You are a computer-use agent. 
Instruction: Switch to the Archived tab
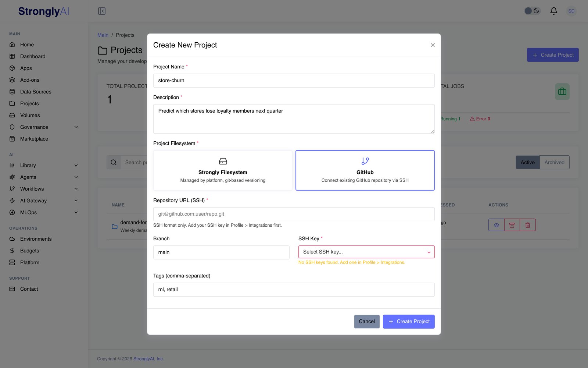[x=555, y=162]
